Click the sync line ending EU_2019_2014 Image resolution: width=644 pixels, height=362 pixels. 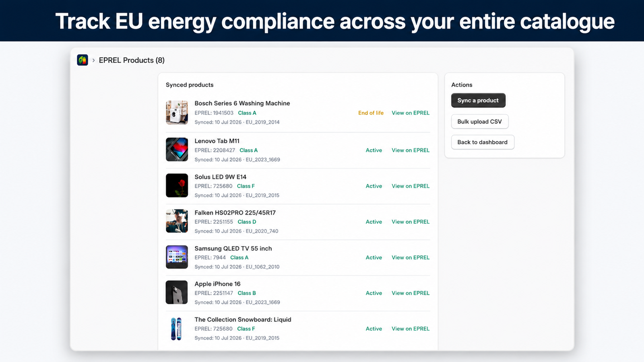[x=237, y=122]
